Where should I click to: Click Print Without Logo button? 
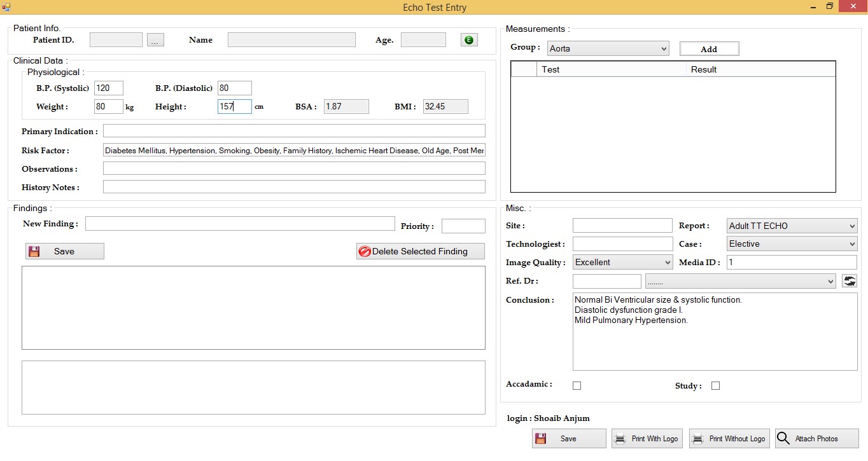pyautogui.click(x=729, y=439)
